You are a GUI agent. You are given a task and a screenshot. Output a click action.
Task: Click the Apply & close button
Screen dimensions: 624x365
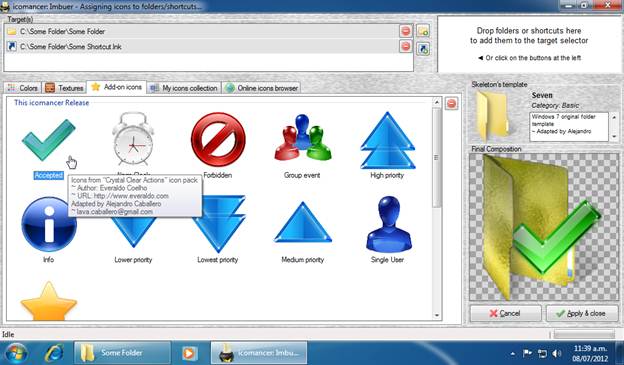click(582, 314)
